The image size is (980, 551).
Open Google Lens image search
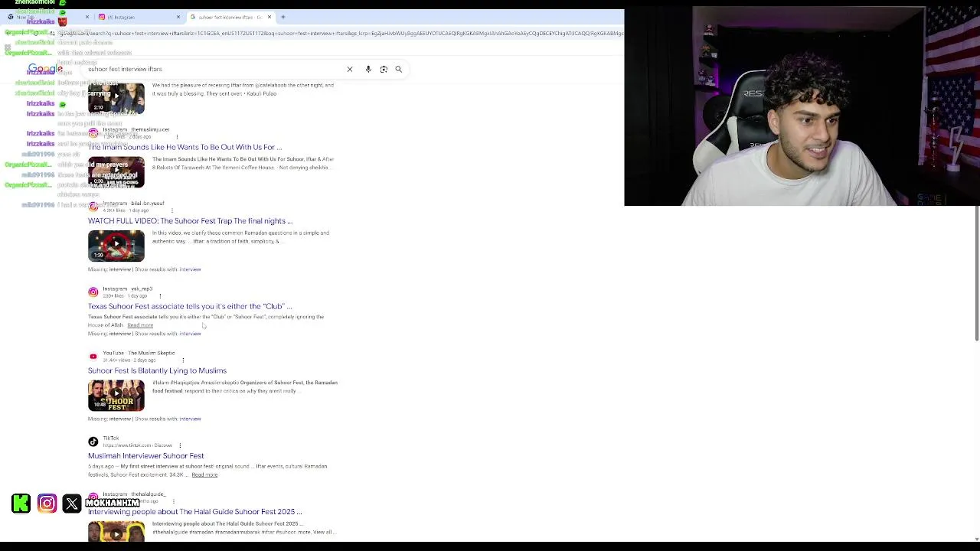point(384,69)
